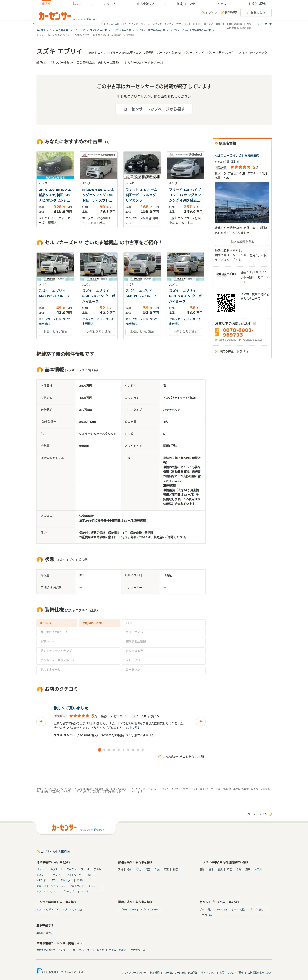Image resolution: width=308 pixels, height=980 pixels.
Task: Open the エブリイ・埼玉県の中古車 breadcrumb
Action: click(151, 30)
